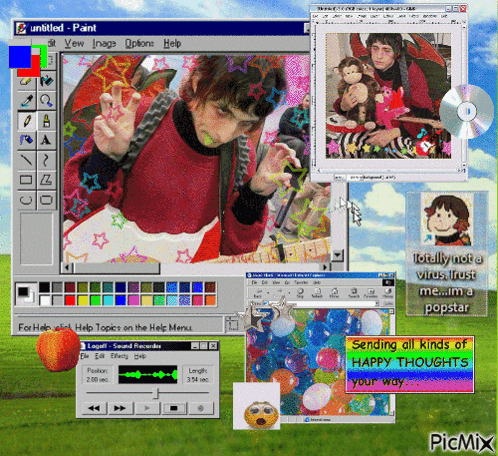Viewport: 498px width, 456px height.
Task: Select the Curve tool in Paint
Action: pos(46,160)
